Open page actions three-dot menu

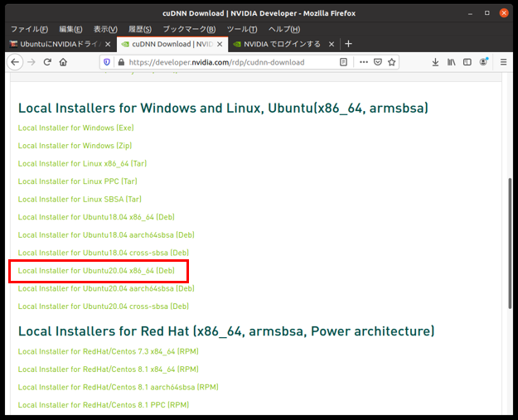tap(364, 62)
